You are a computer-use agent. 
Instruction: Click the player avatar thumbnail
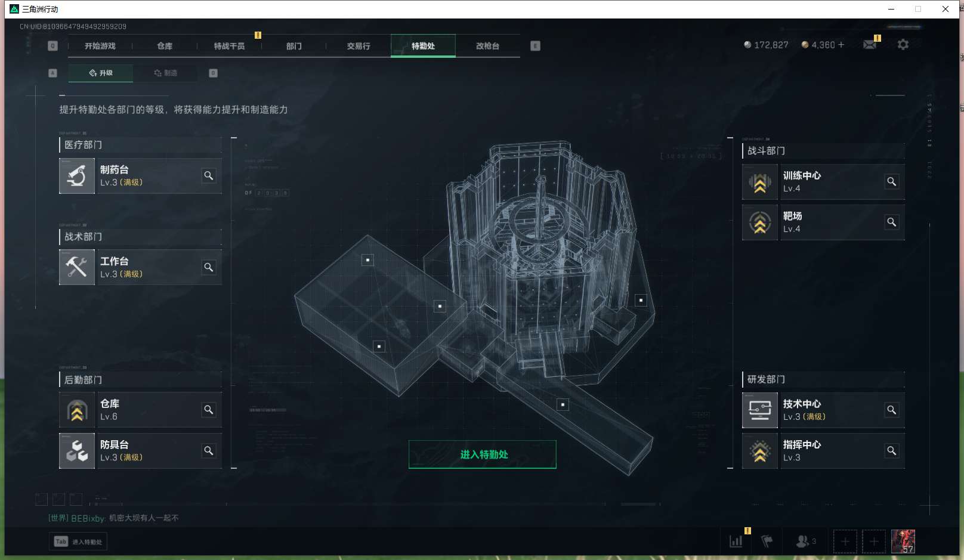tap(903, 542)
